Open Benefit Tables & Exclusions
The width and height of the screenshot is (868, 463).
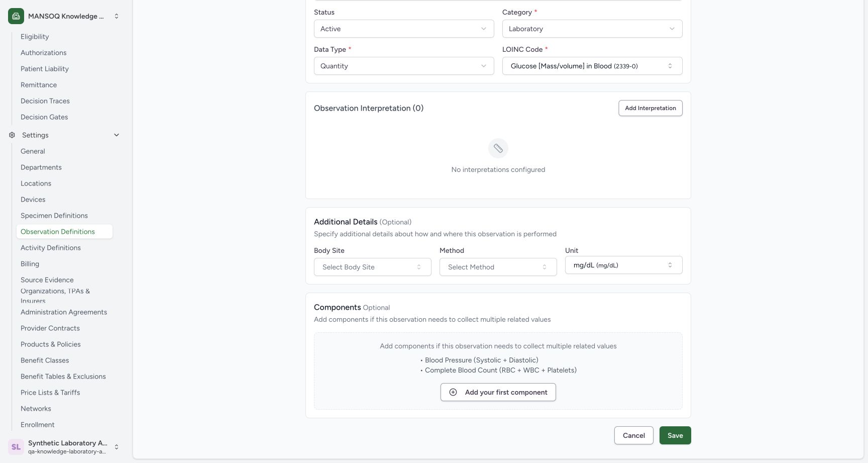click(x=63, y=377)
